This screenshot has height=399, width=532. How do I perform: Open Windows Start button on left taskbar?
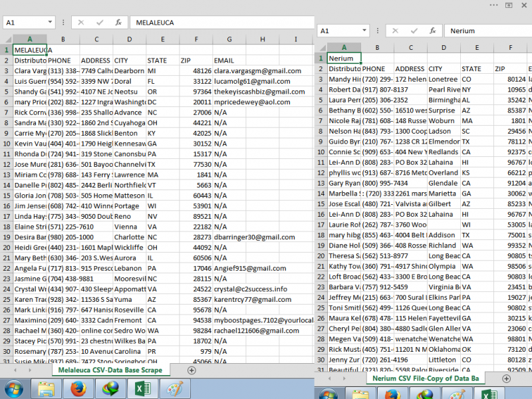tap(13, 390)
